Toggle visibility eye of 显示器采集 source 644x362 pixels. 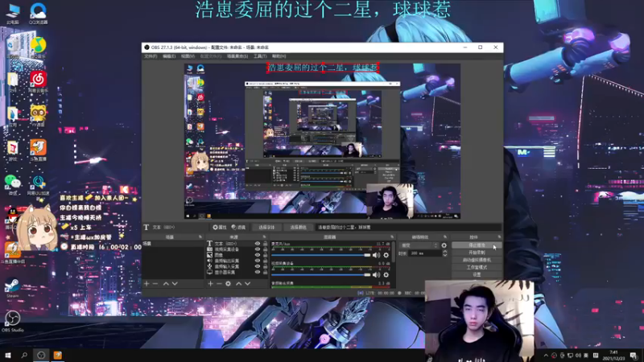tap(258, 272)
